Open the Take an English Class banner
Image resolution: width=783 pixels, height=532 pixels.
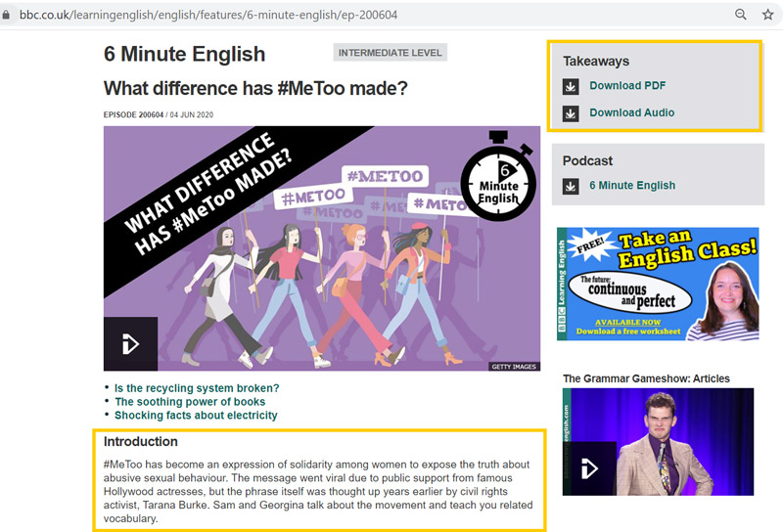[657, 284]
